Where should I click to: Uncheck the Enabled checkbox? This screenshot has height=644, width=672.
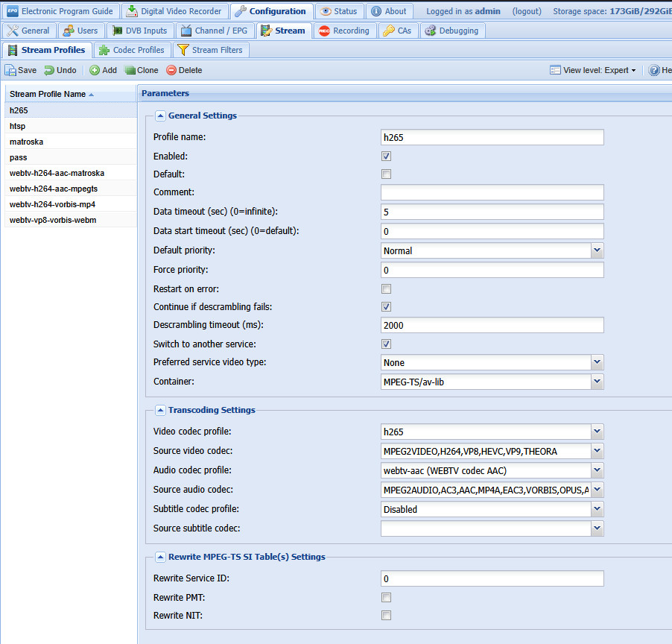point(386,157)
